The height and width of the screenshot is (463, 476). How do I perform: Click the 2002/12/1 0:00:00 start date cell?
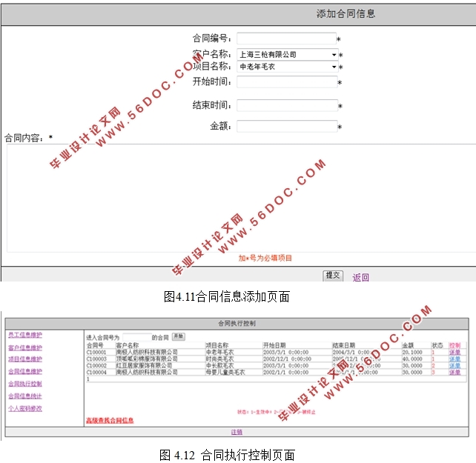287,359
